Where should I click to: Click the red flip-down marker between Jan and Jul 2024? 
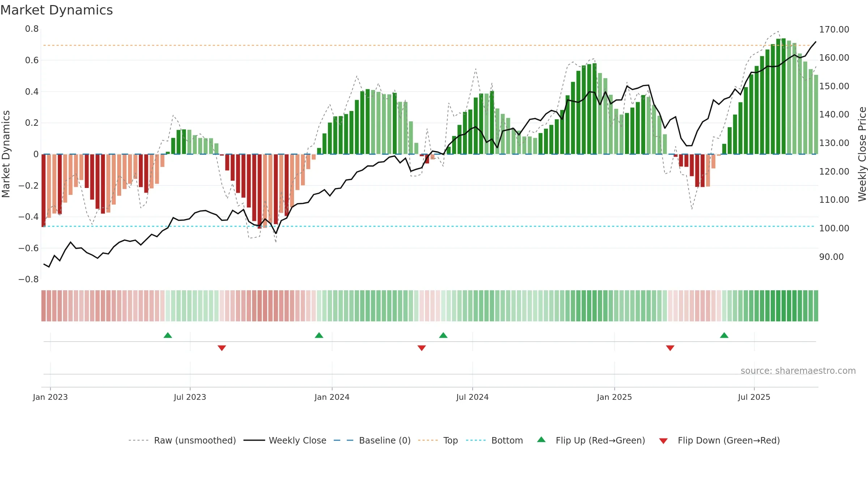422,348
